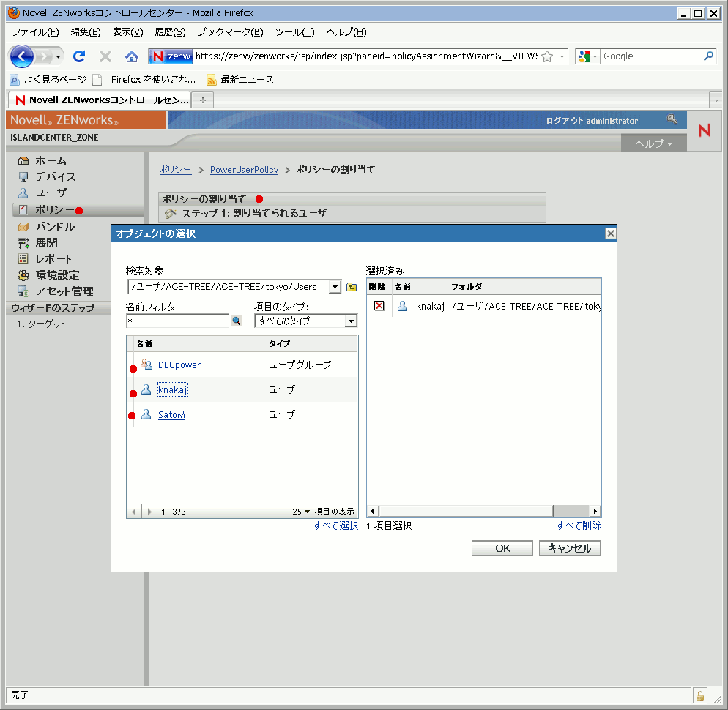Click the security lock icon in status bar

699,695
